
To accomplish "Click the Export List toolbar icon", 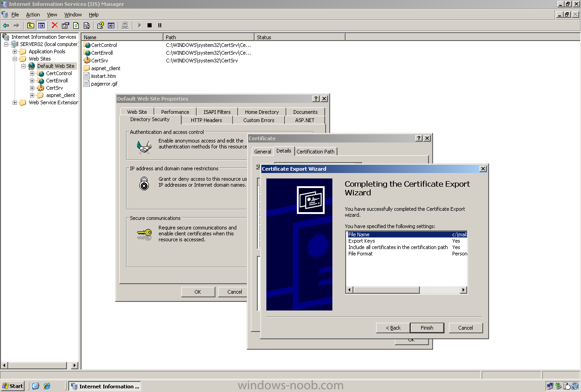I will [x=87, y=25].
